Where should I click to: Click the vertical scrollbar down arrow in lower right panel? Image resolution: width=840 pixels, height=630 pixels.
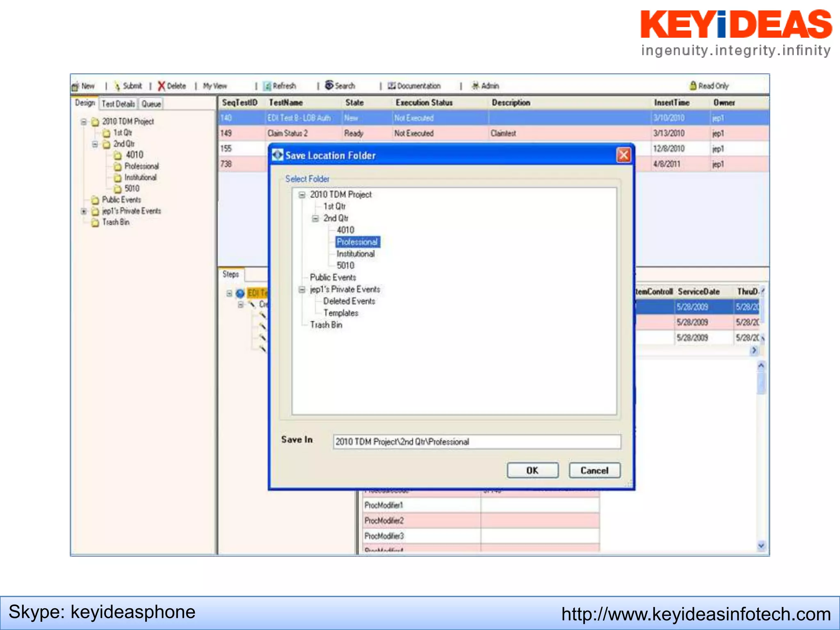761,546
